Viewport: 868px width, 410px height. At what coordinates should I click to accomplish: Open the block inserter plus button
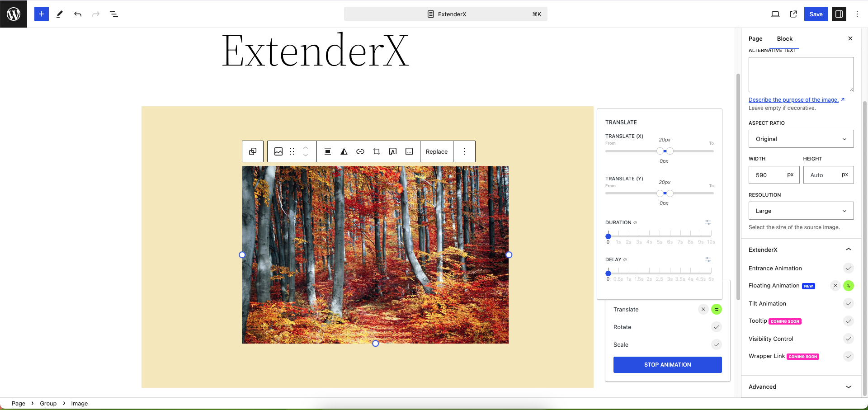[42, 14]
